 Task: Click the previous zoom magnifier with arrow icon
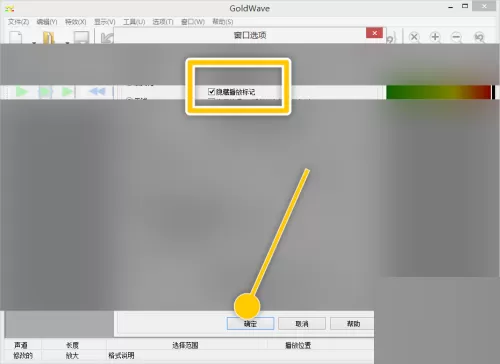[x=479, y=37]
